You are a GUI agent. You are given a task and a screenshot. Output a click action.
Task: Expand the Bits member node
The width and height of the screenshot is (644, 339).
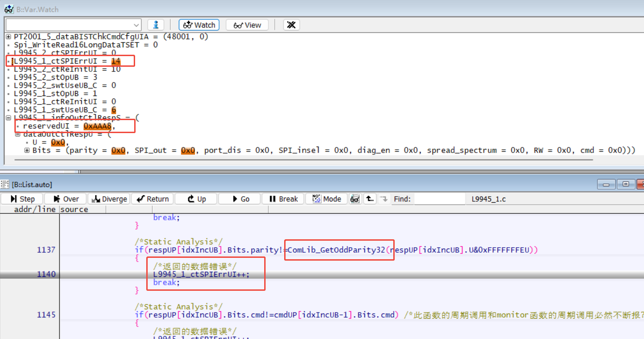(27, 151)
